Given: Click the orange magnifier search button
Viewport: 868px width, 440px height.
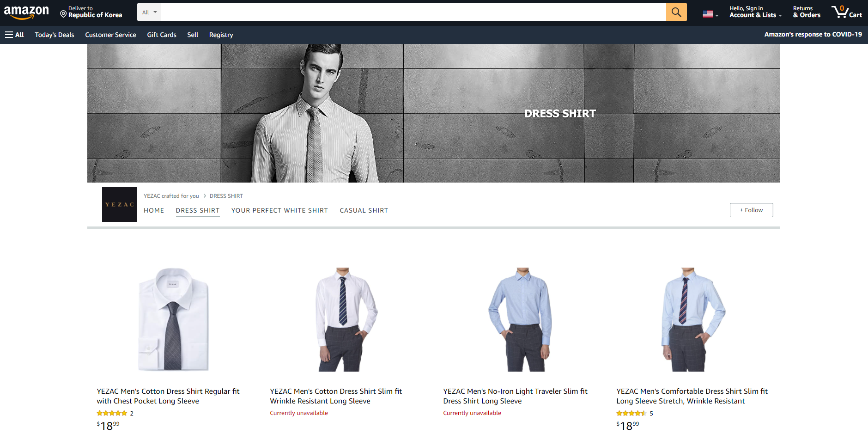Looking at the screenshot, I should [x=676, y=12].
